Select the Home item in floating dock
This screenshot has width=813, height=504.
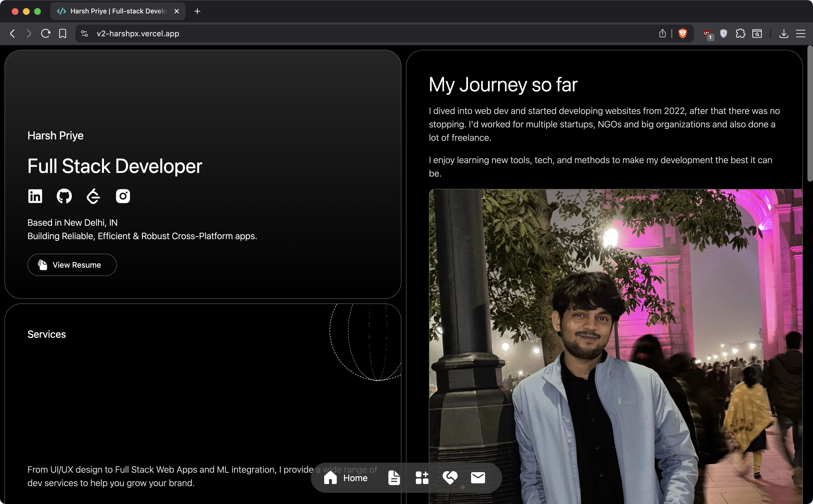coord(346,478)
